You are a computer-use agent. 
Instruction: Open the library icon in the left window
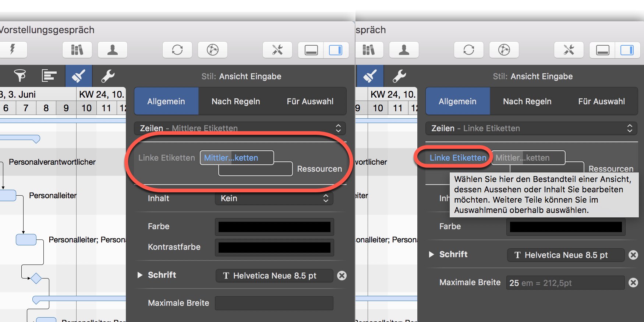pyautogui.click(x=77, y=50)
